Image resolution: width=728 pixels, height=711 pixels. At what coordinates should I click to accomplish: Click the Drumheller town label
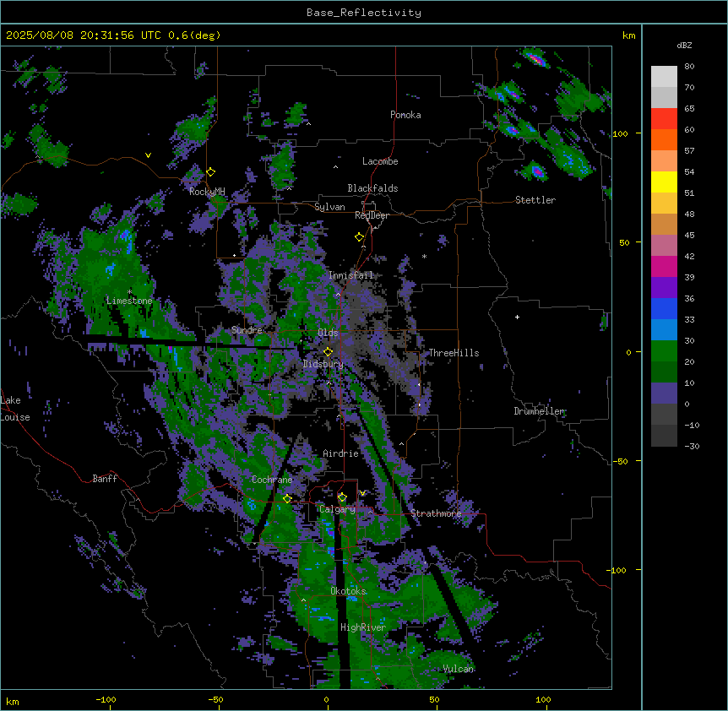click(539, 411)
